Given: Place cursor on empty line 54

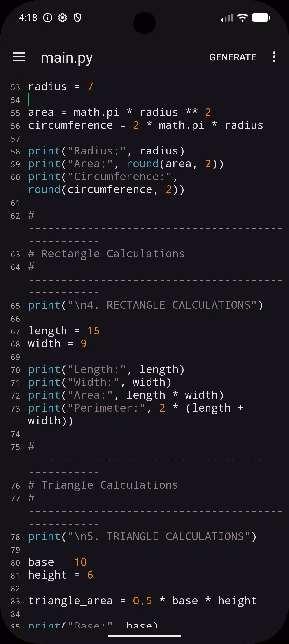Looking at the screenshot, I should coord(155,99).
